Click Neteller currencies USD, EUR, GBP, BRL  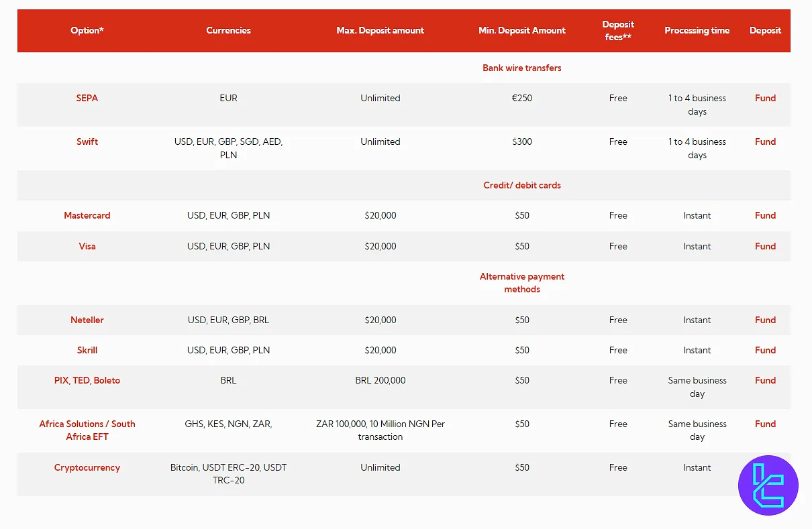(228, 320)
